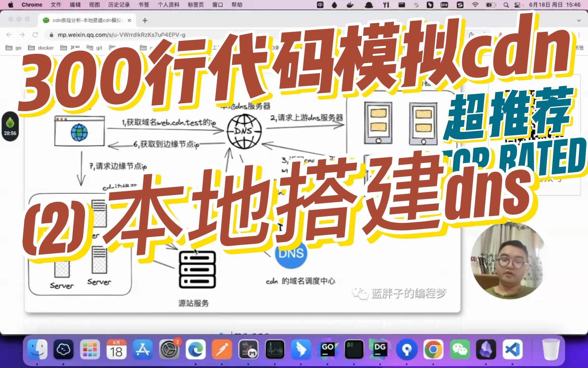This screenshot has height=368, width=588.
Task: Open the go bookmarks folder
Action: [x=14, y=48]
